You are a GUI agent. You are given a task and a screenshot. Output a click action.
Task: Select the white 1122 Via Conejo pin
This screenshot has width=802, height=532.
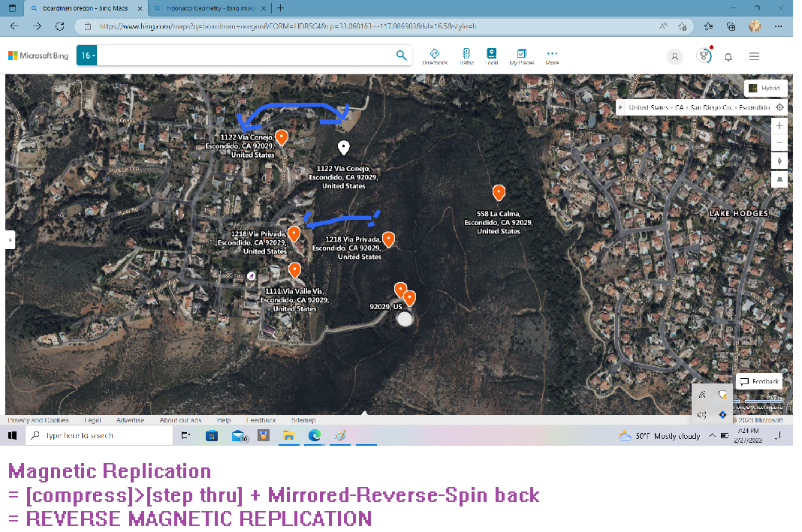pos(344,148)
